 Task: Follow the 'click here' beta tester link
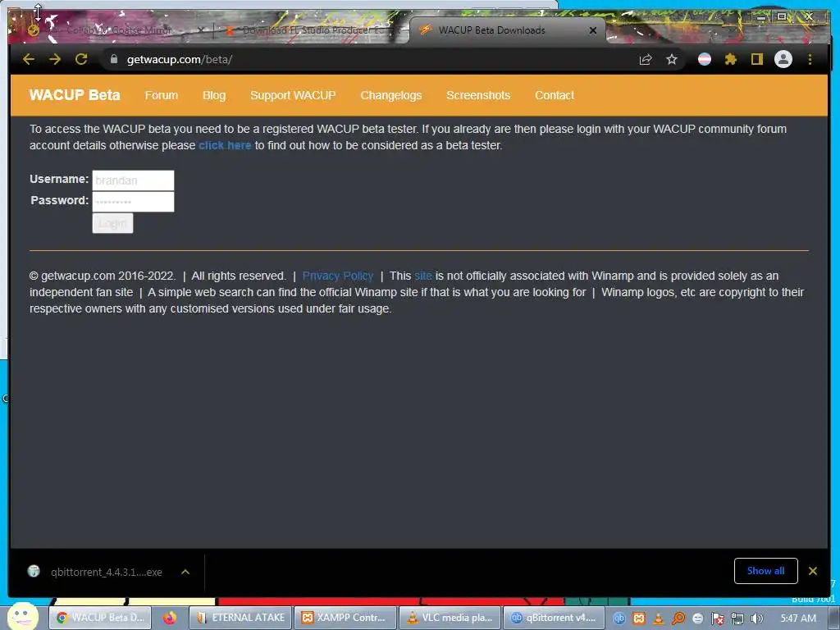pyautogui.click(x=225, y=145)
